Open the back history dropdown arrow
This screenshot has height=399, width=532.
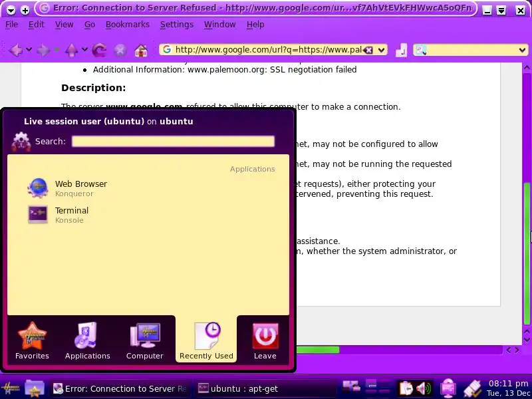[x=29, y=50]
